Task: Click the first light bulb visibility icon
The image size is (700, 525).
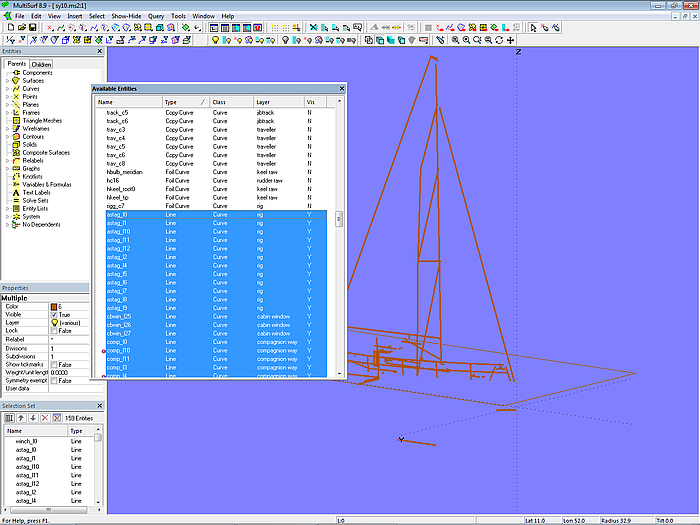Action: point(216,40)
